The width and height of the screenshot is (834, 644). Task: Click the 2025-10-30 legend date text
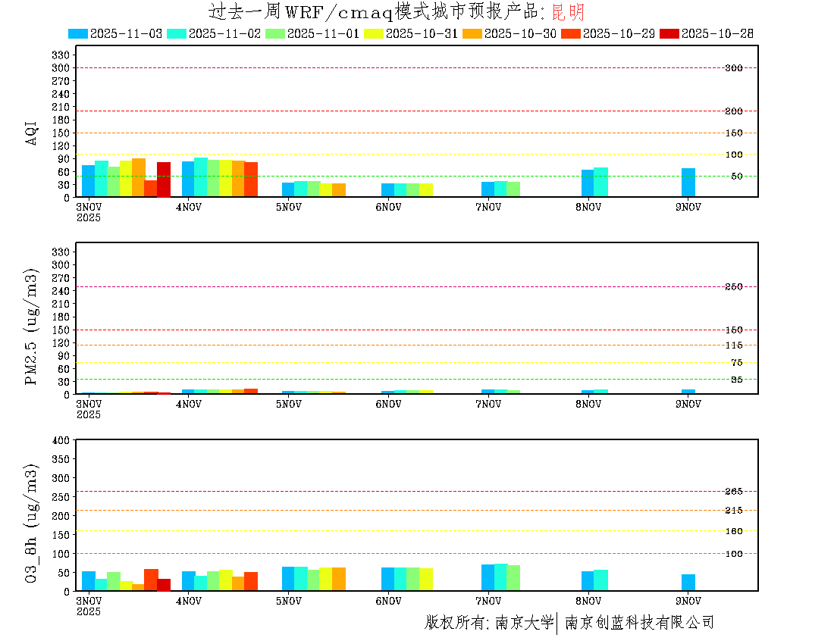point(519,33)
